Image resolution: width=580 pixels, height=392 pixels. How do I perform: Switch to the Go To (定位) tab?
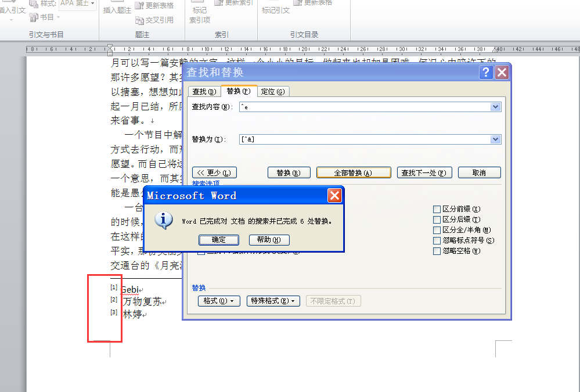[x=273, y=91]
